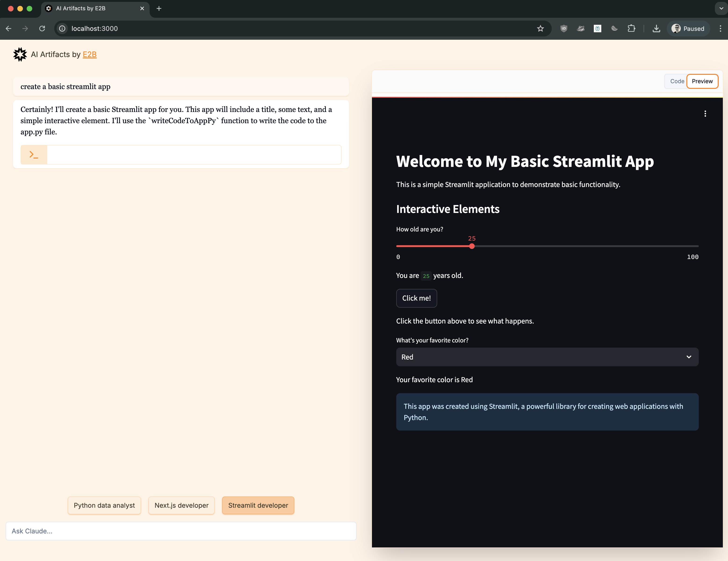728x561 pixels.
Task: Open the uBlock shield extension icon
Action: pos(564,29)
